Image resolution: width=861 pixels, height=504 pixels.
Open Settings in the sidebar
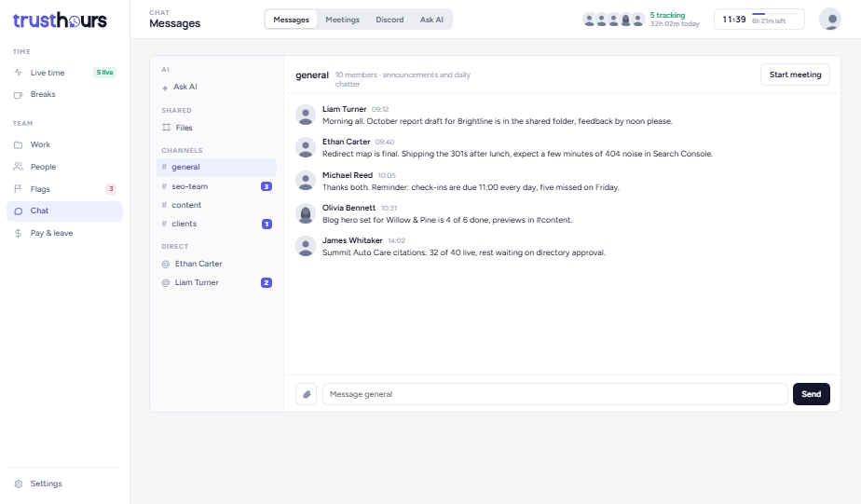coord(65,484)
